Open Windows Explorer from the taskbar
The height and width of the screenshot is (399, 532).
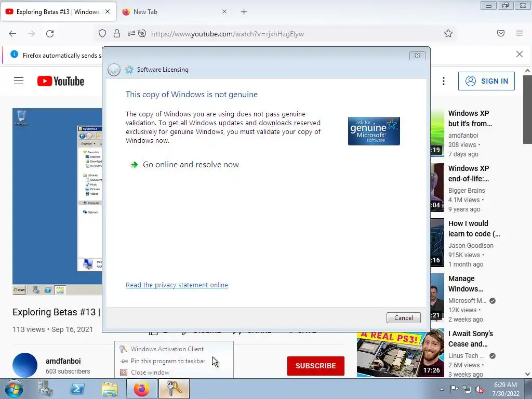(110, 389)
